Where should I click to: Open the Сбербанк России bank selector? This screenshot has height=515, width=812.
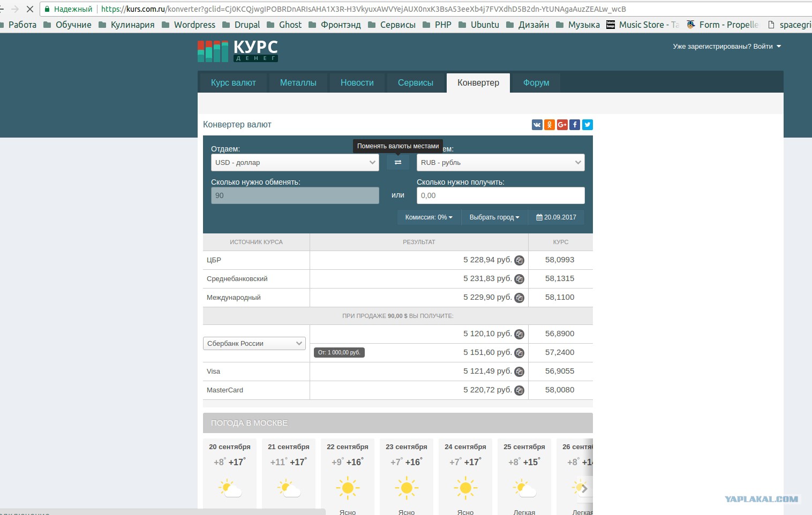click(x=254, y=344)
